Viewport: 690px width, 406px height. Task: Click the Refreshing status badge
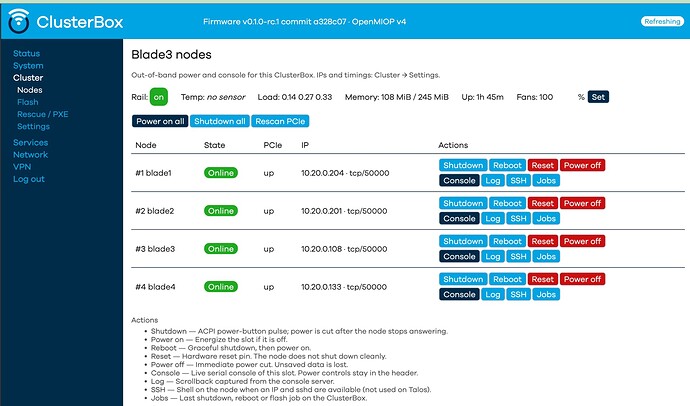662,22
